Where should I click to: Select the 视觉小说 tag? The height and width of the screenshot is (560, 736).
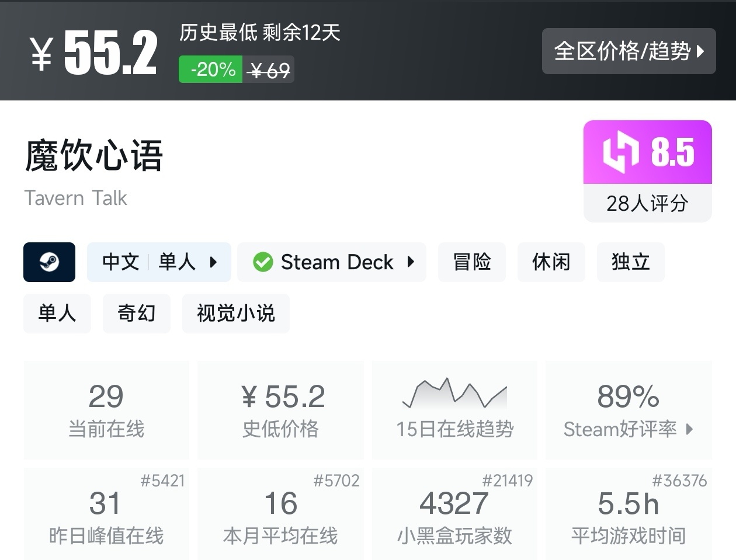(x=235, y=313)
